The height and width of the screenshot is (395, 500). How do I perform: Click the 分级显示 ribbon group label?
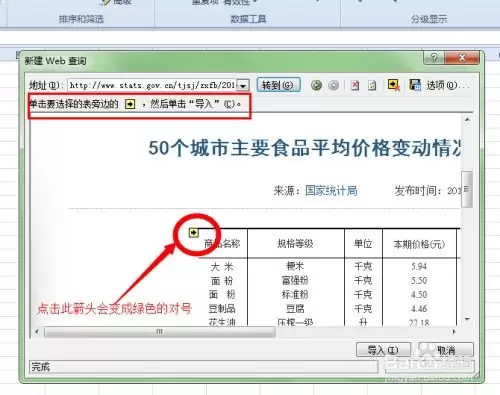click(x=429, y=19)
